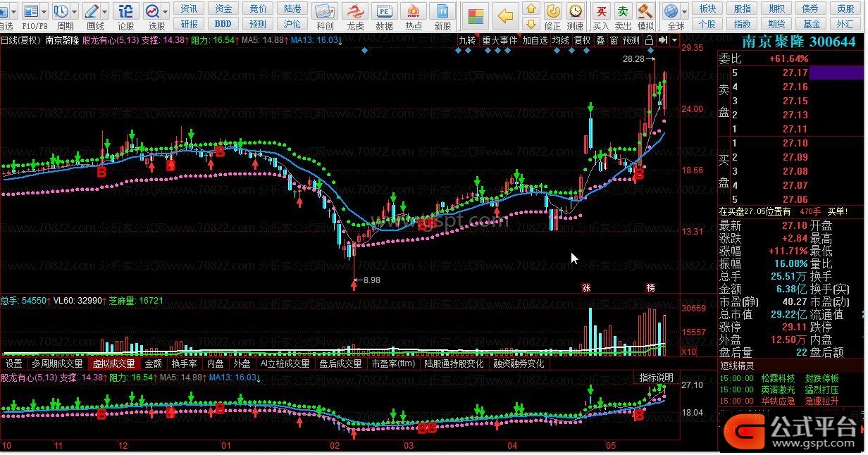This screenshot has height=455, width=868.
Task: Open the 数据 PE data icon
Action: coord(384,11)
